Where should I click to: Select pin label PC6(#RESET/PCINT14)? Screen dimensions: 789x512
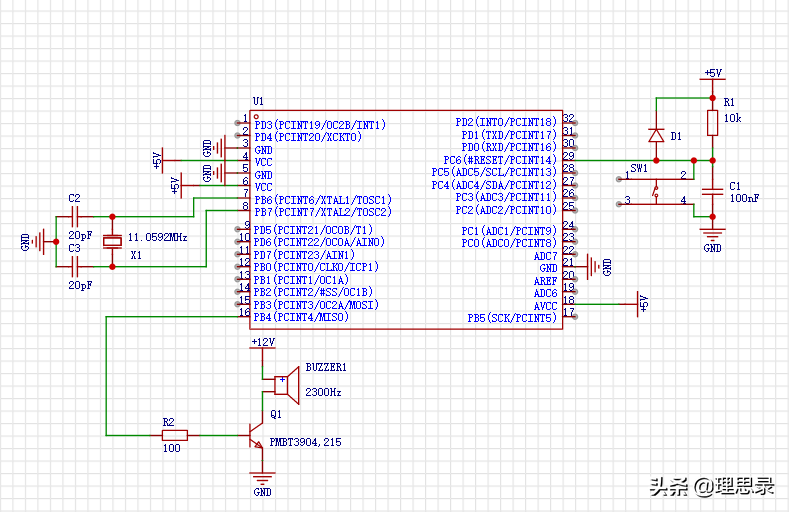[x=500, y=160]
